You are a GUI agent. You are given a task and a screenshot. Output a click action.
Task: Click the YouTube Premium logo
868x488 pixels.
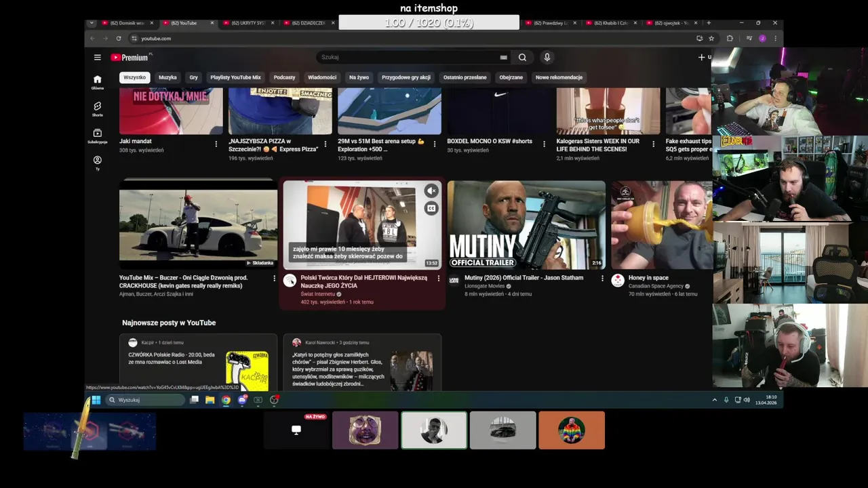point(130,58)
